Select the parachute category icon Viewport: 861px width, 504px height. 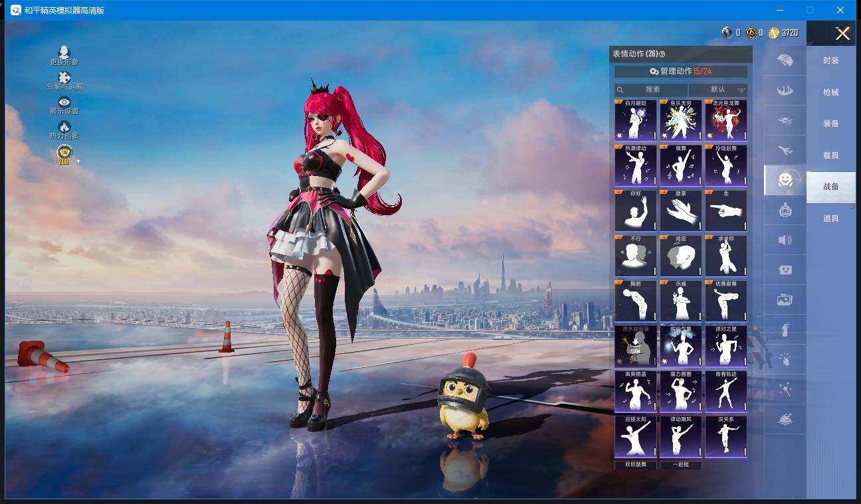coord(785,90)
